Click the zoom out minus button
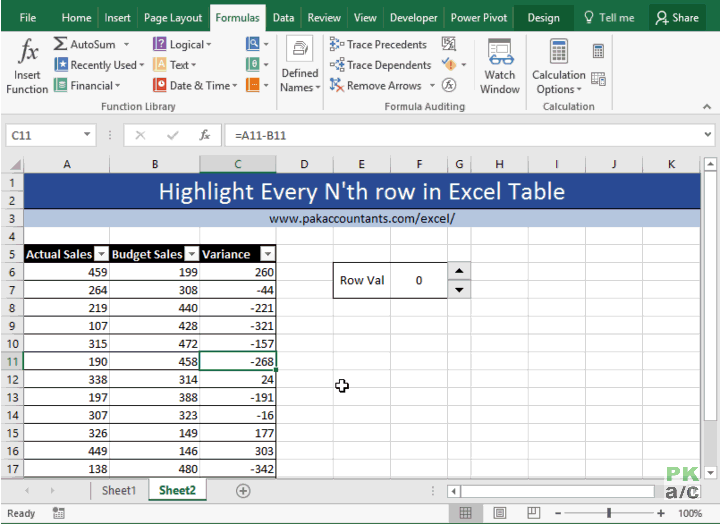720x524 pixels. coord(557,513)
